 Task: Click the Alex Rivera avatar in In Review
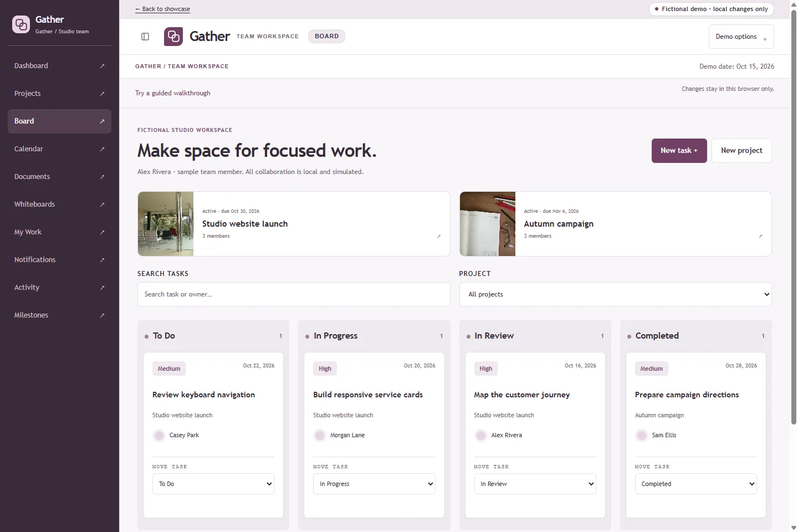point(481,436)
